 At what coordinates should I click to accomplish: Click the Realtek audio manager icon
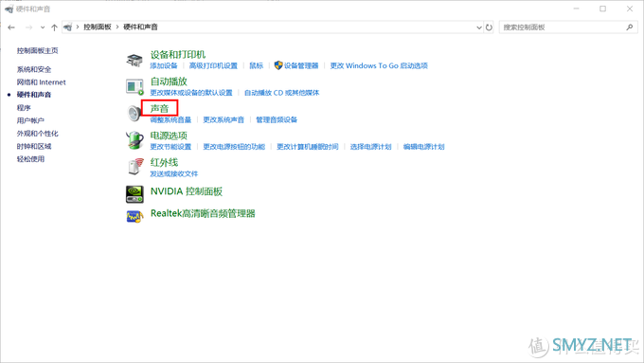134,216
